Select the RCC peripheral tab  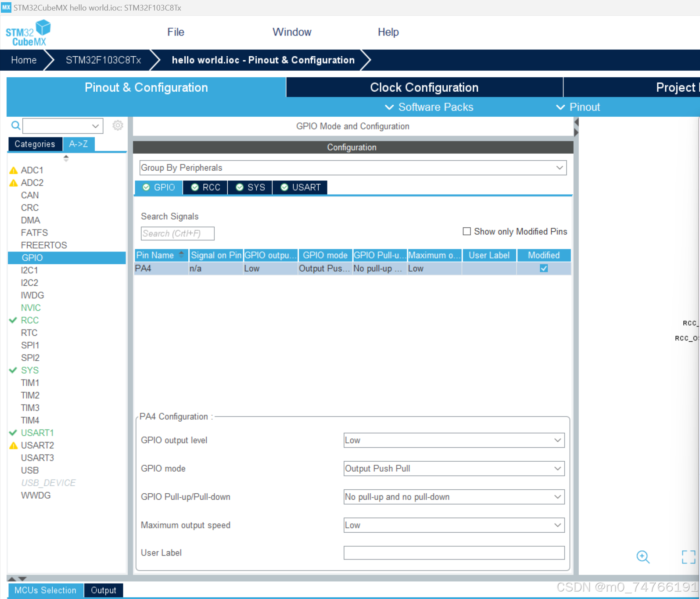205,187
